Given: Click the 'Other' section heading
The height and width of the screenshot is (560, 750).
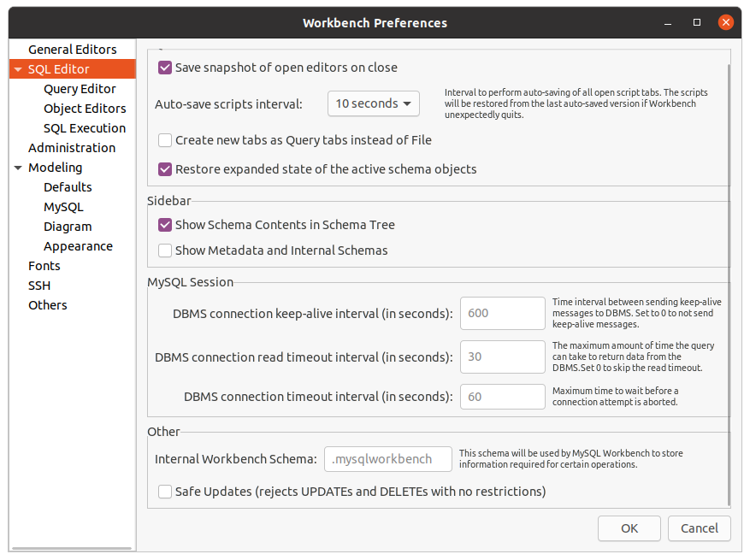Looking at the screenshot, I should [x=163, y=432].
